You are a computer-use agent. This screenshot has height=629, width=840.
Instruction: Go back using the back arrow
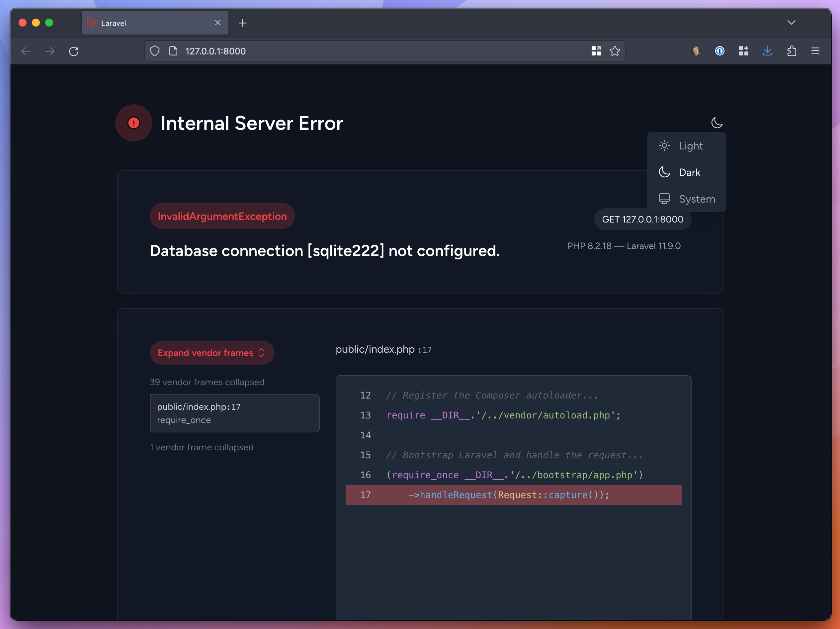pos(26,51)
